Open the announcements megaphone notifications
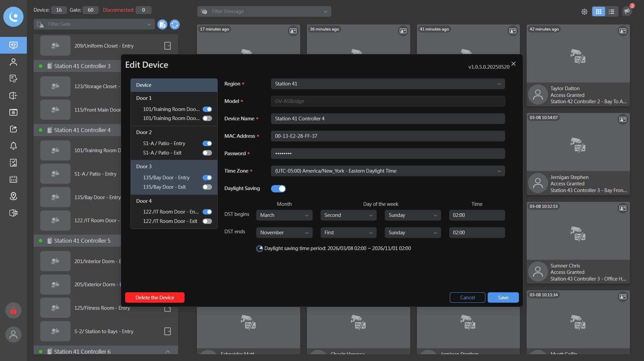The height and width of the screenshot is (361, 644). (x=627, y=11)
